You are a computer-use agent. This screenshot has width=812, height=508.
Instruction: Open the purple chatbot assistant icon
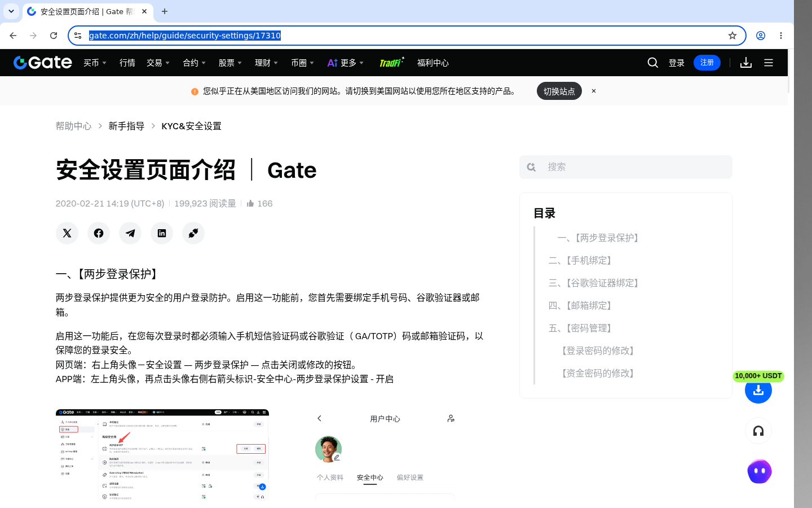pos(760,471)
